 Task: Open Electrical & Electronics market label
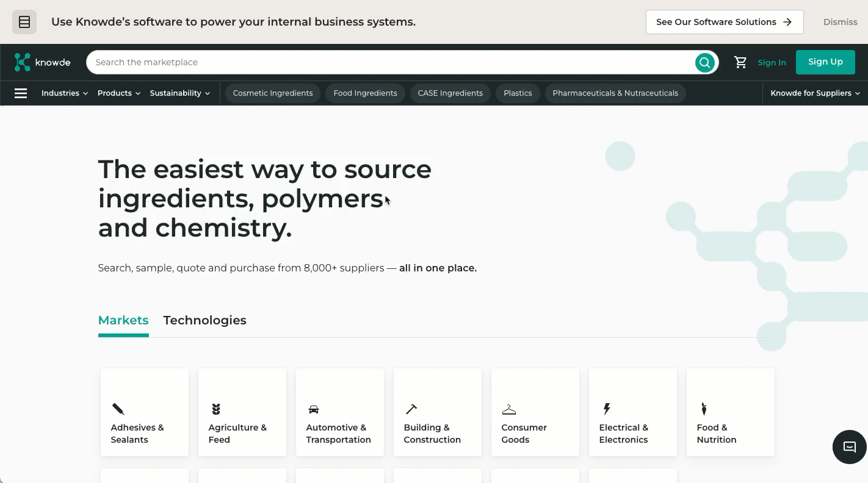coord(624,434)
